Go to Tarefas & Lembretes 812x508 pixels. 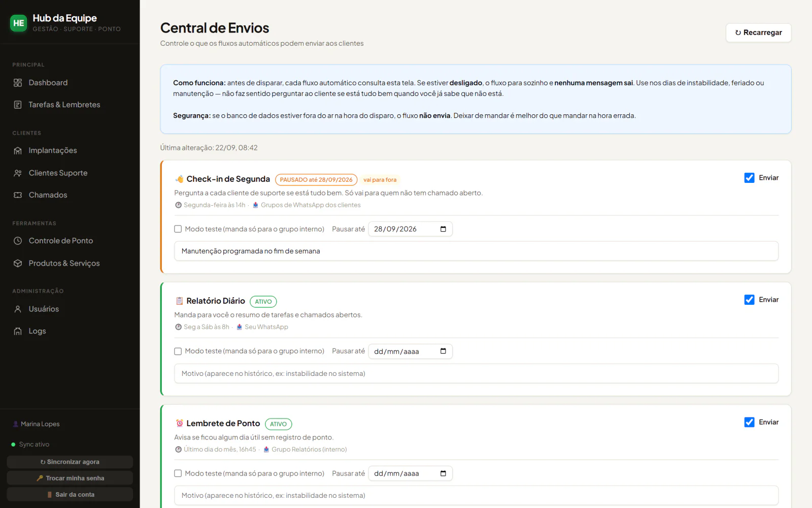70,105
